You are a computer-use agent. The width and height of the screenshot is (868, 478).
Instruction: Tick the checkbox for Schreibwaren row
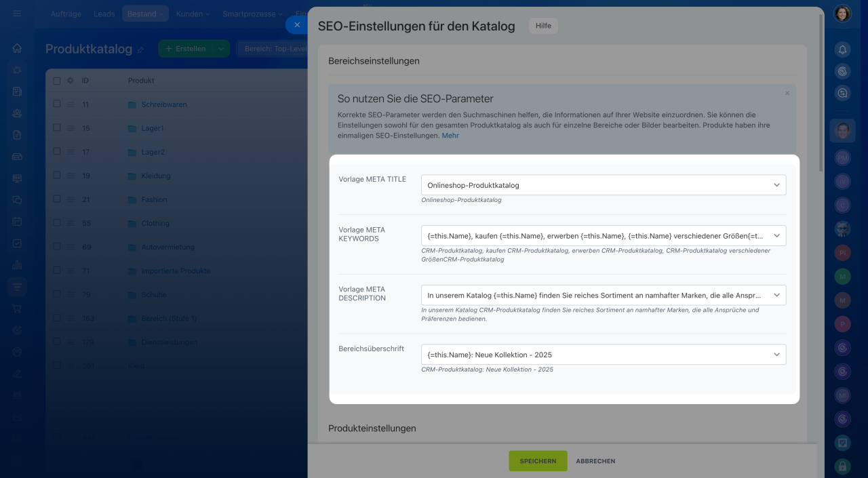(57, 104)
